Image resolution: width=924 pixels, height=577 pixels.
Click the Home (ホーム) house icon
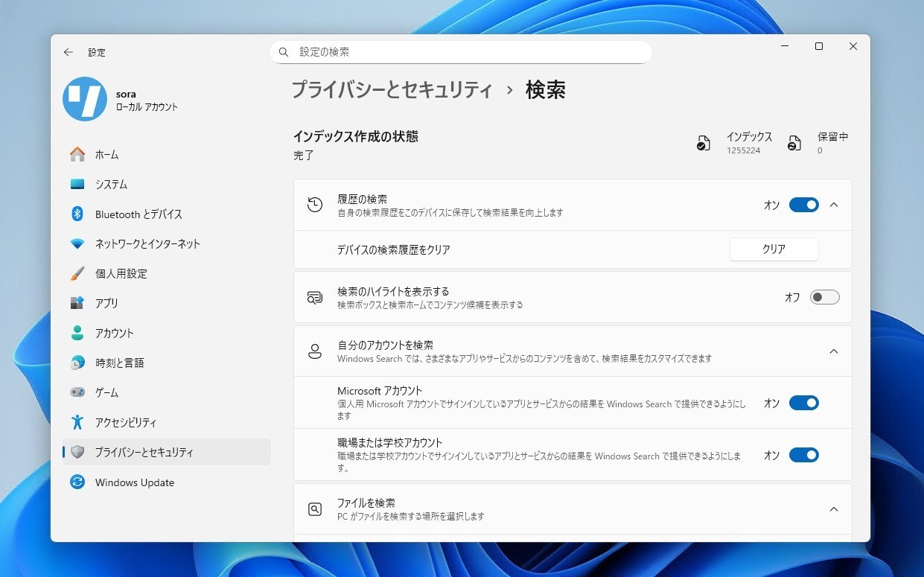[x=77, y=154]
